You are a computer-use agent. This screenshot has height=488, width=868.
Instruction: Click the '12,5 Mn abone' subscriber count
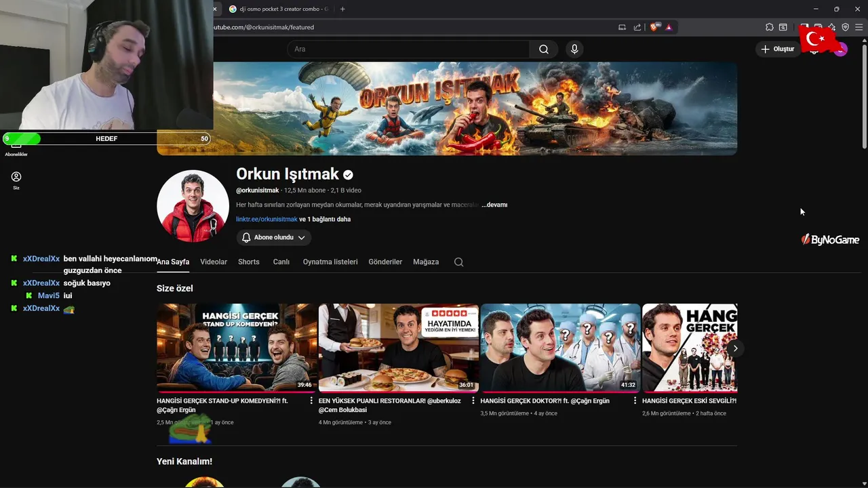tap(305, 190)
